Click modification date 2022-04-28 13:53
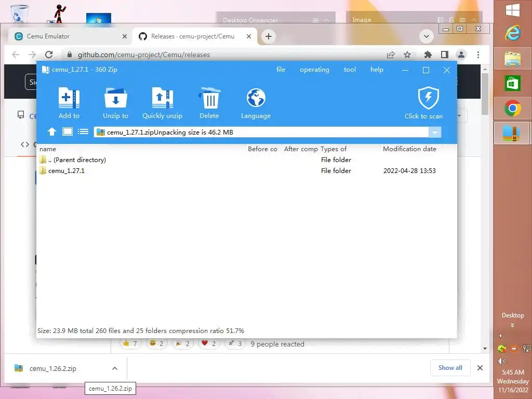 (x=409, y=170)
